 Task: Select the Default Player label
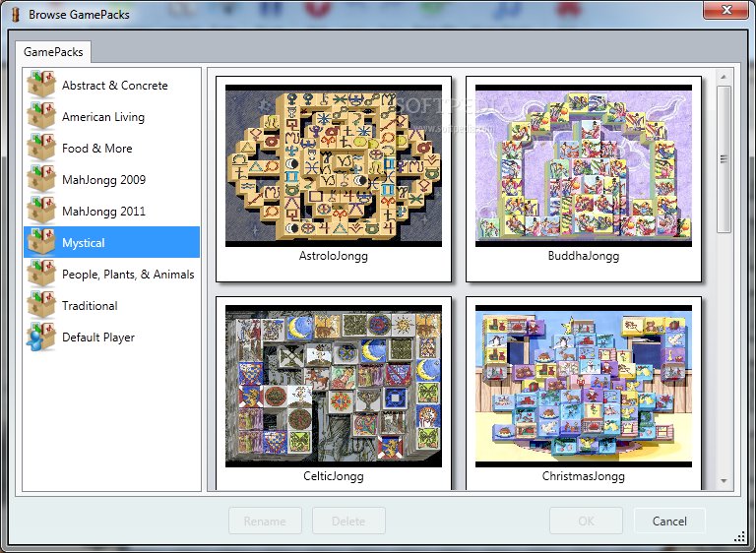[98, 338]
